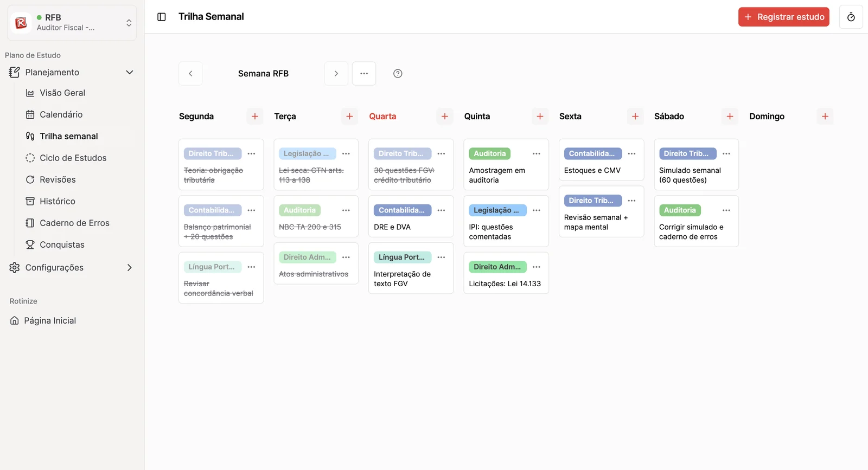Open the RFB Auditor Fiscal plan switcher
The width and height of the screenshot is (868, 470).
tap(72, 23)
